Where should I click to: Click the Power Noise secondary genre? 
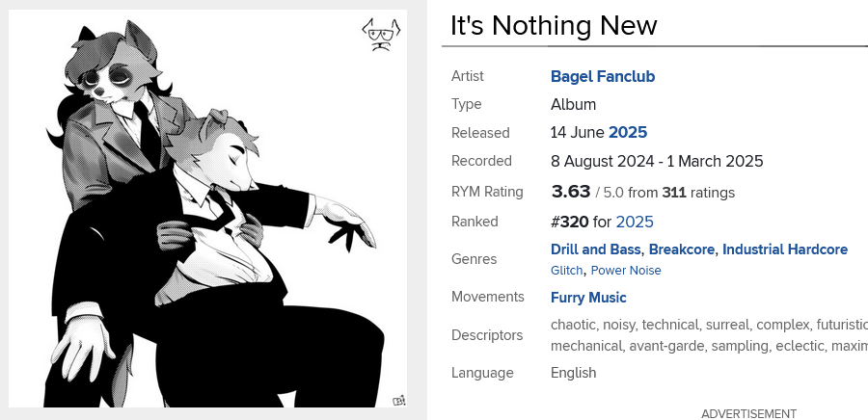click(x=626, y=271)
